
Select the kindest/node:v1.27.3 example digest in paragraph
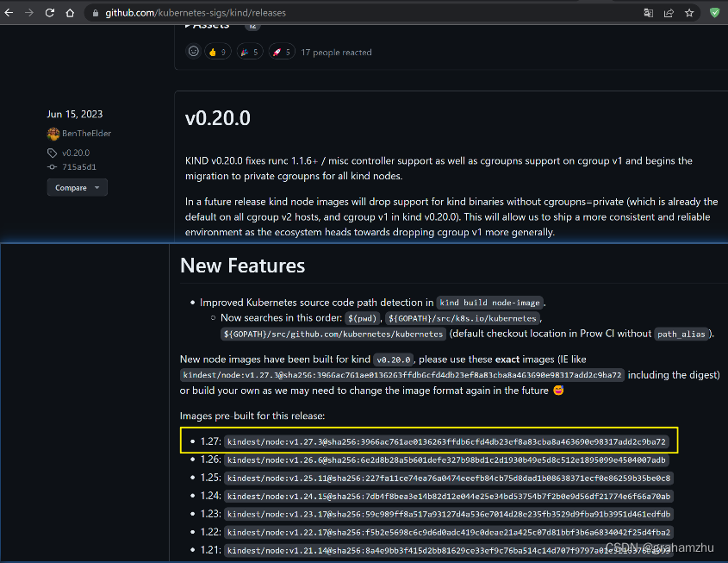(402, 375)
